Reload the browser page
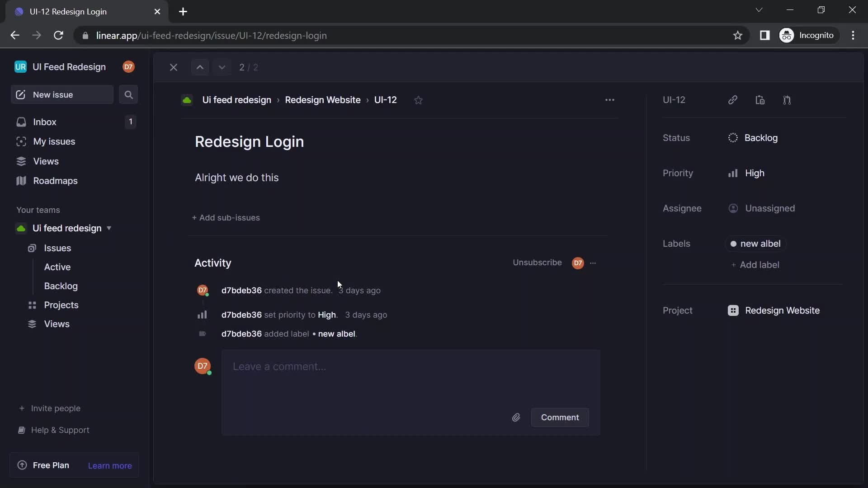Screen dimensions: 868x488 pyautogui.click(x=58, y=35)
